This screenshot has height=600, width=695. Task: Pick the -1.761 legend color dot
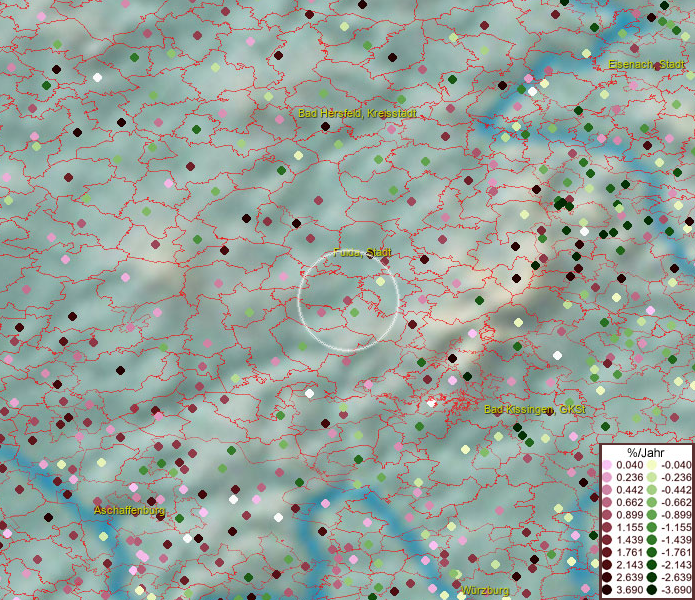click(x=652, y=552)
